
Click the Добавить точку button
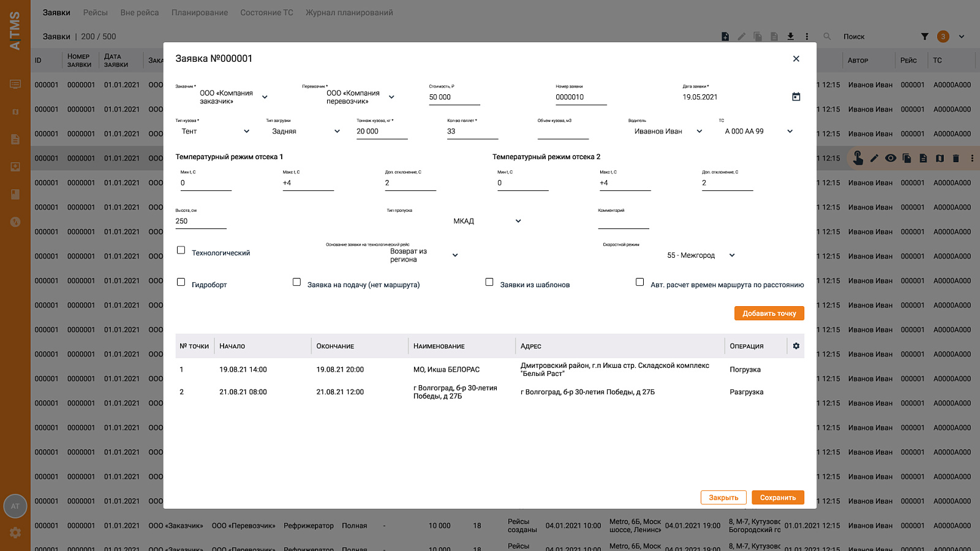[769, 313]
